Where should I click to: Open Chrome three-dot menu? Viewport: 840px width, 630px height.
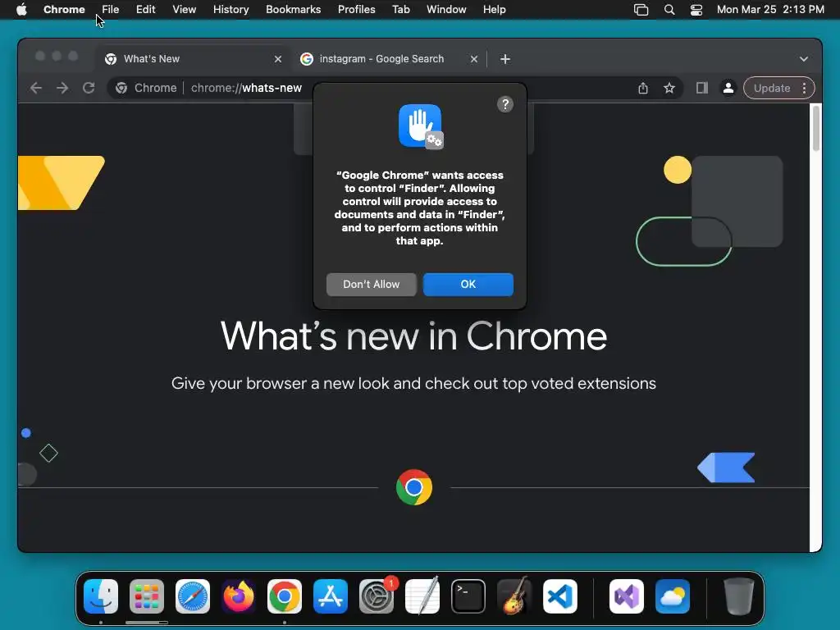(x=804, y=89)
